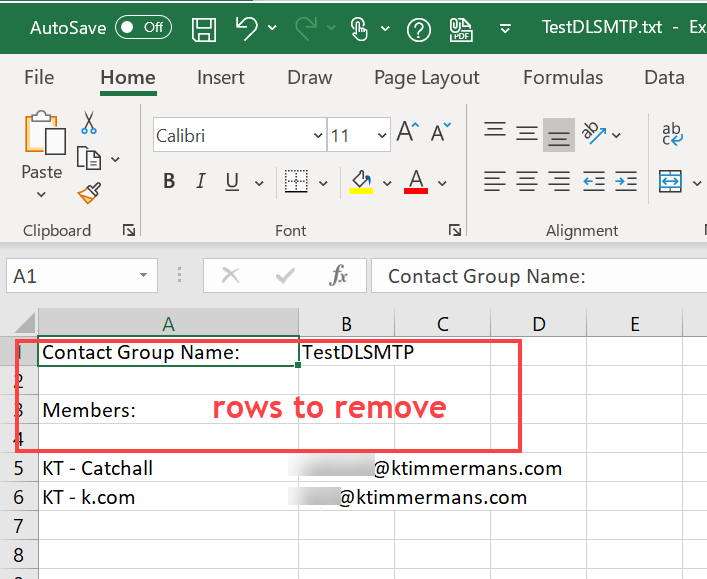This screenshot has height=579, width=707.
Task: Open the Touch/Mouse mode dropdown arrow
Action: click(x=385, y=28)
